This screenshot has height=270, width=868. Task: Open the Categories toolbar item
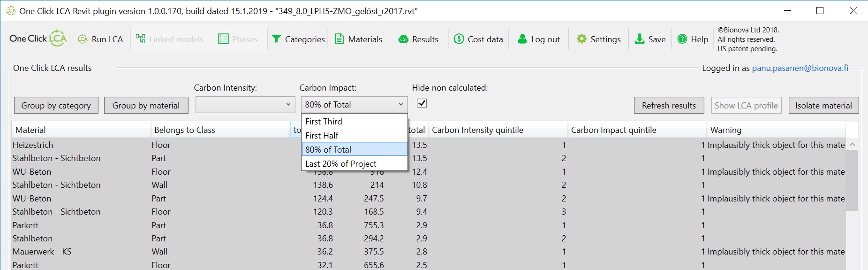[x=298, y=39]
